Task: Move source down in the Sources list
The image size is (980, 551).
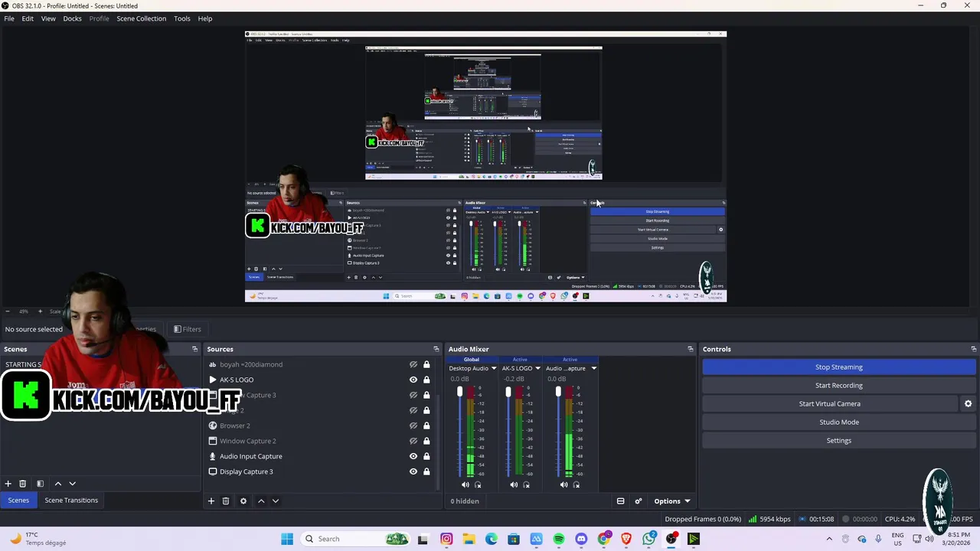Action: (276, 501)
